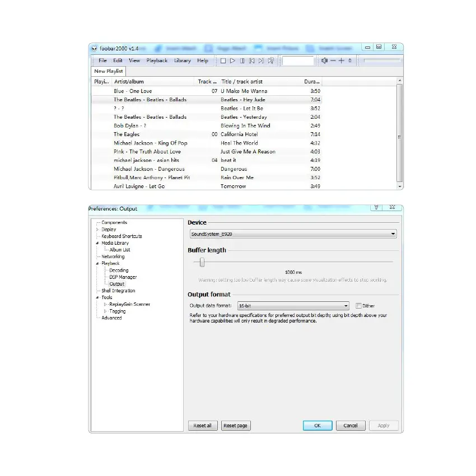Click the Reset page button
This screenshot has height=476, width=476.
click(x=236, y=426)
